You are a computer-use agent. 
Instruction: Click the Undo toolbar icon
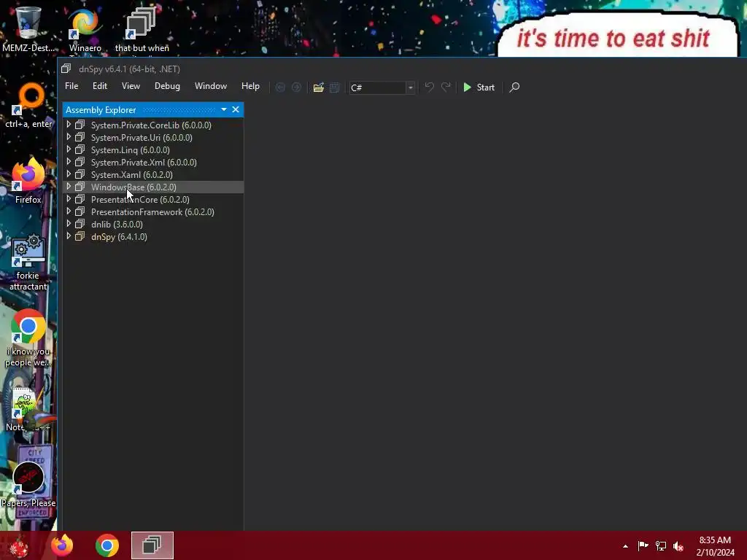click(x=429, y=87)
